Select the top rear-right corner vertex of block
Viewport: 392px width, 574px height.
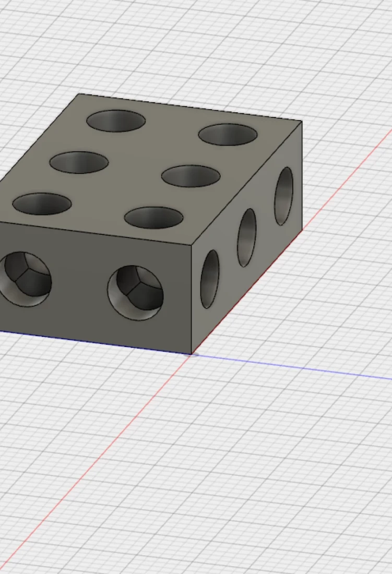[x=302, y=121]
